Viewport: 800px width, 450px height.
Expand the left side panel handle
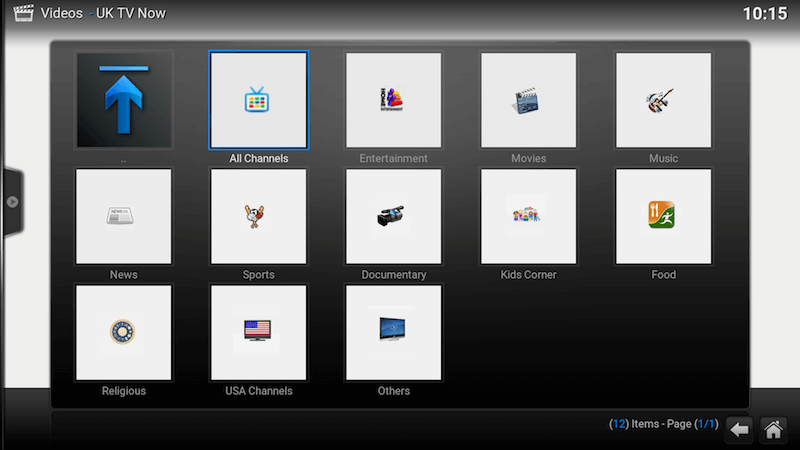tap(12, 202)
